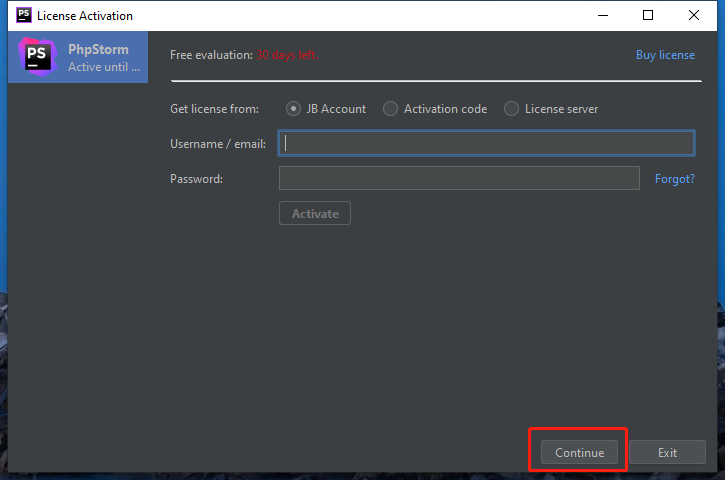Image resolution: width=725 pixels, height=480 pixels.
Task: Click the title bar PhpStorm icon
Action: tap(24, 15)
